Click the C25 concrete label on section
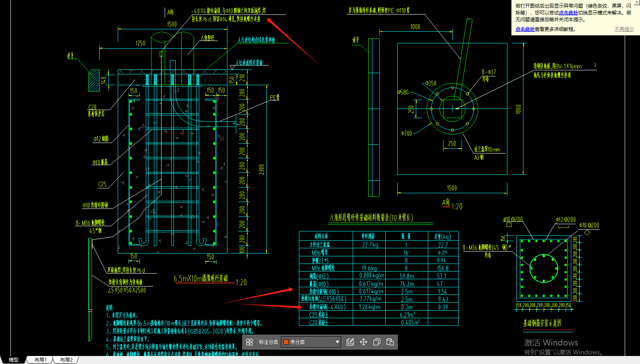The width and height of the screenshot is (640, 364). (102, 184)
